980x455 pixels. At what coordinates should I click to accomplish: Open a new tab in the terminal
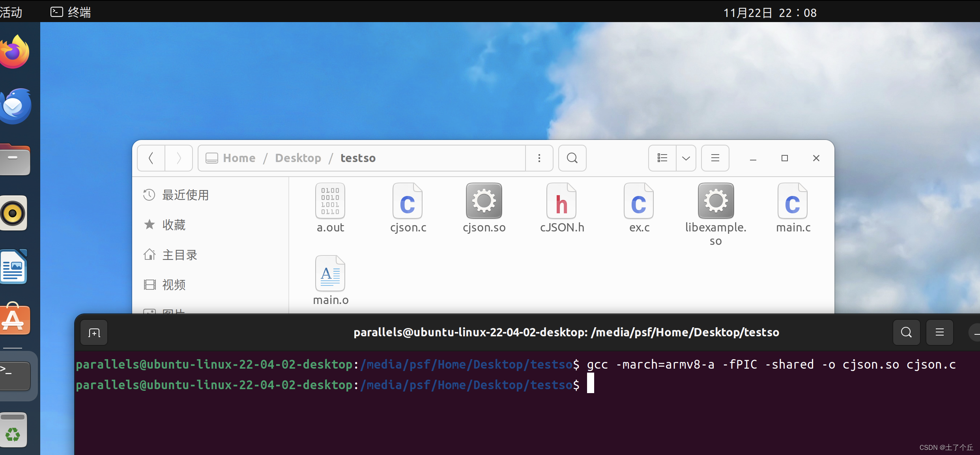[x=94, y=333]
